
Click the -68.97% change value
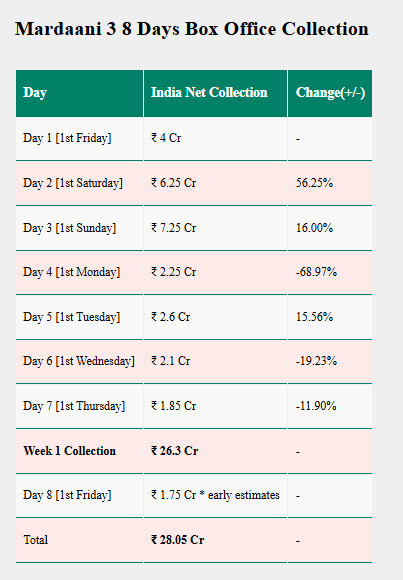point(316,272)
